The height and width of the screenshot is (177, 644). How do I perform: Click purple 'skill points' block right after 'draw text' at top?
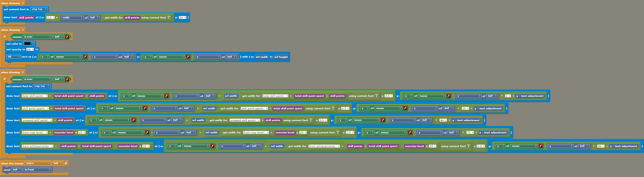tap(26, 18)
